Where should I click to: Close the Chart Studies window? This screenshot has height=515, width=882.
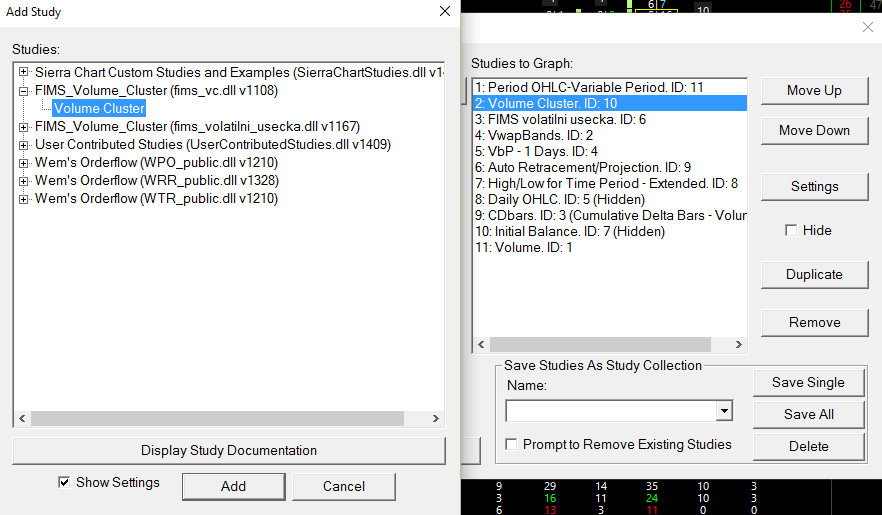pos(868,27)
